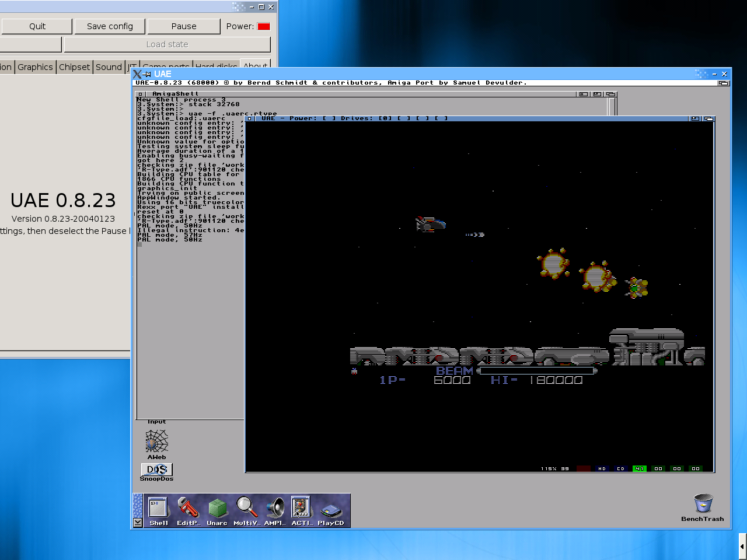Click the inner UAE game window close gadget
This screenshot has width=747, height=560.
250,118
